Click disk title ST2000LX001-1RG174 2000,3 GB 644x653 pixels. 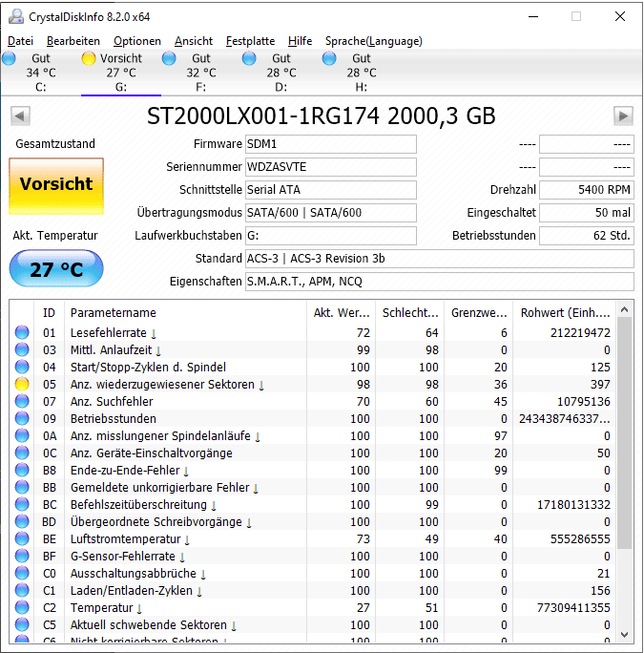tap(321, 116)
